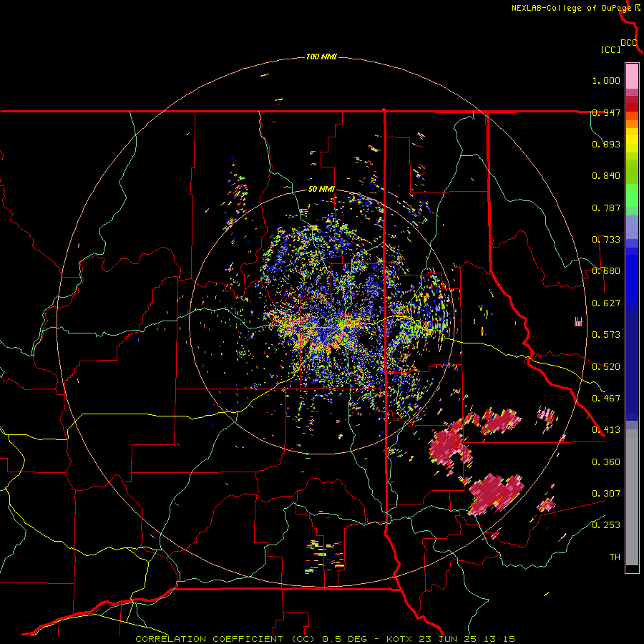Pick the orange segment of the color bar
The width and height of the screenshot is (644, 644).
632,124
